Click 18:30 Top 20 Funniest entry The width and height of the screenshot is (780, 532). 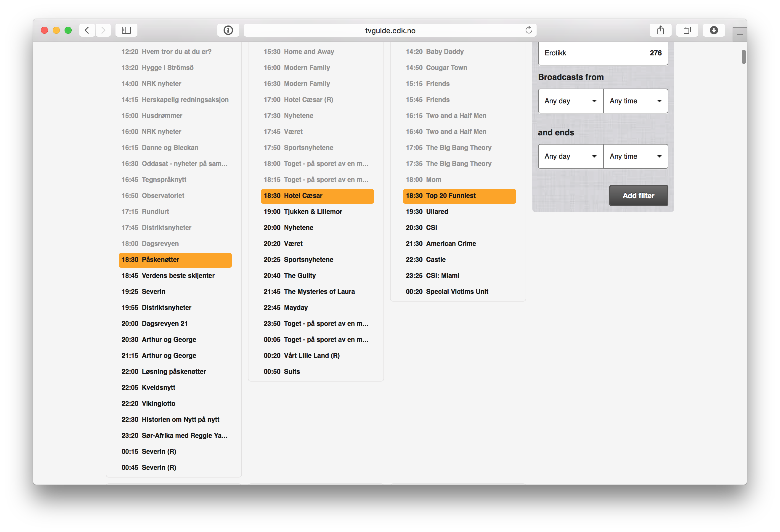(459, 196)
